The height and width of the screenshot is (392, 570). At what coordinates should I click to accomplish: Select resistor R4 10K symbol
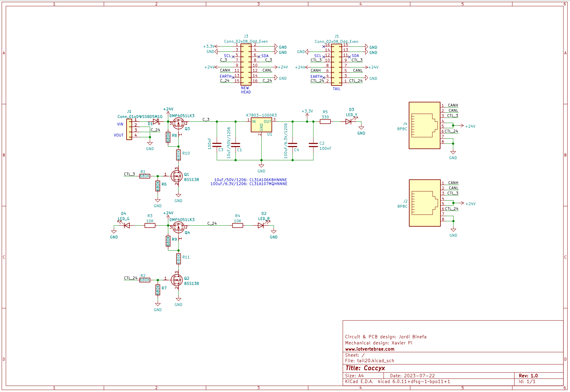pos(238,225)
